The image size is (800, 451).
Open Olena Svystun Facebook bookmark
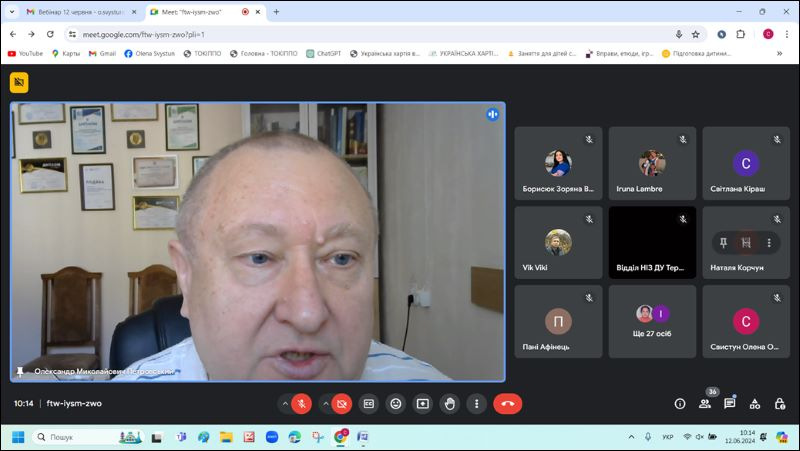click(x=149, y=54)
